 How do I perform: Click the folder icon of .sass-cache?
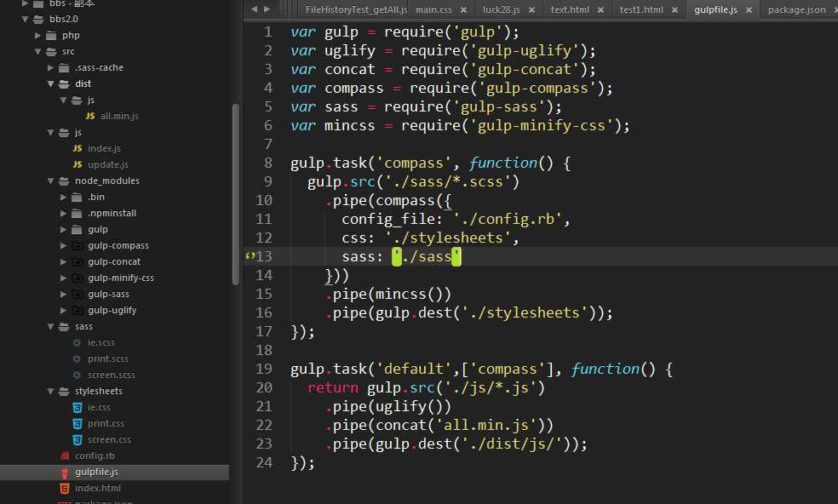point(64,68)
